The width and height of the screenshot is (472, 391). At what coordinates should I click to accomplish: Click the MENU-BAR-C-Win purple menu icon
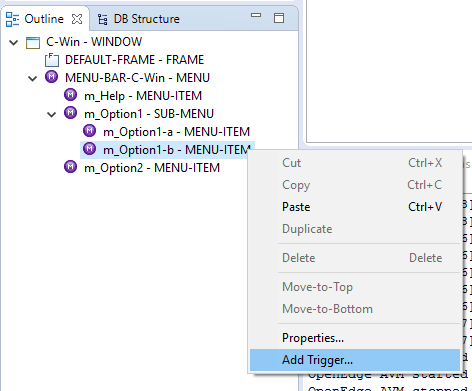click(x=52, y=77)
